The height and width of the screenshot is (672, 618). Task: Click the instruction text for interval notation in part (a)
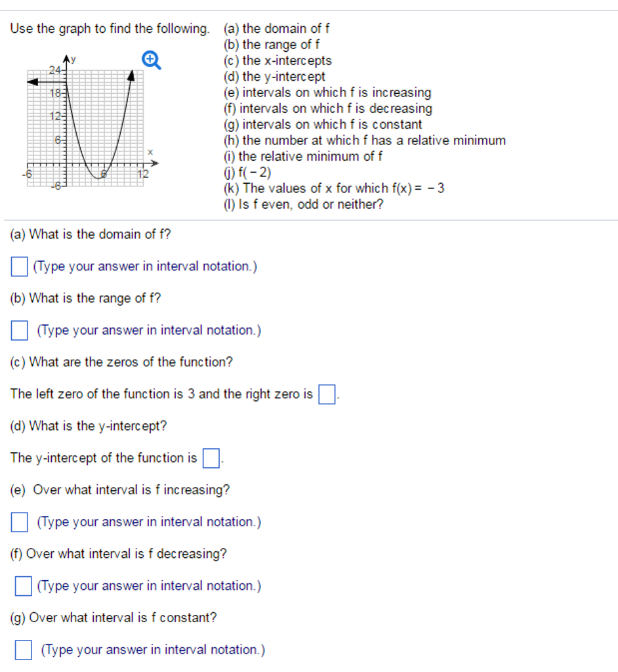pyautogui.click(x=144, y=266)
